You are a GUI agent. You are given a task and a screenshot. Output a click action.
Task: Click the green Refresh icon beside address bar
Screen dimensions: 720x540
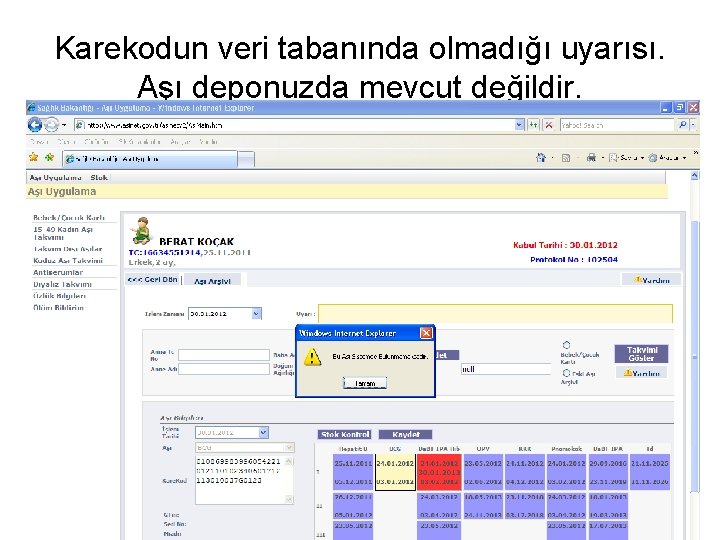coord(533,125)
